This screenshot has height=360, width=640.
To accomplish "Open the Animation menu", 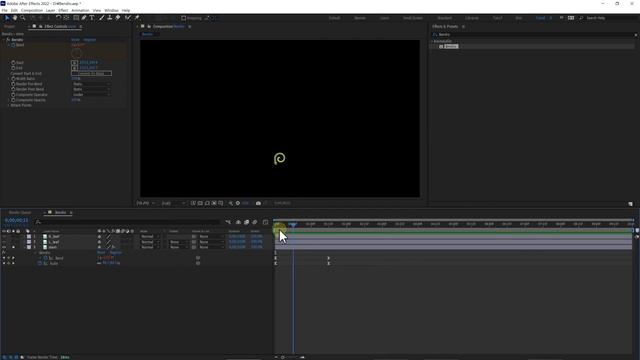I will pos(80,10).
